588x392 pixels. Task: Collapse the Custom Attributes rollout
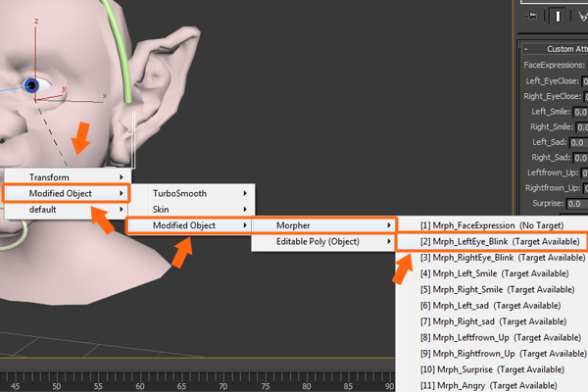526,49
